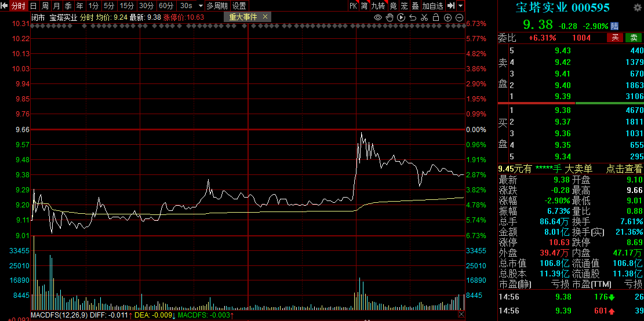Toggle the 叠 overlay mode button
The image size is (644, 321).
[x=415, y=6]
